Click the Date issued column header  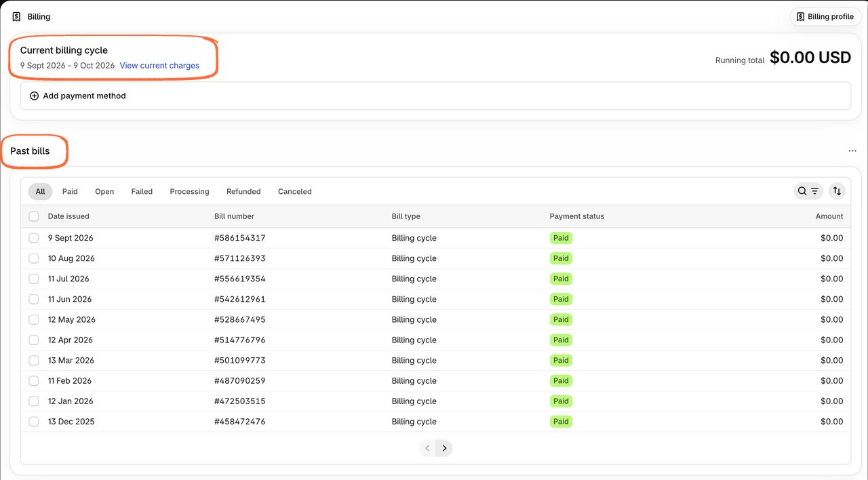click(68, 216)
